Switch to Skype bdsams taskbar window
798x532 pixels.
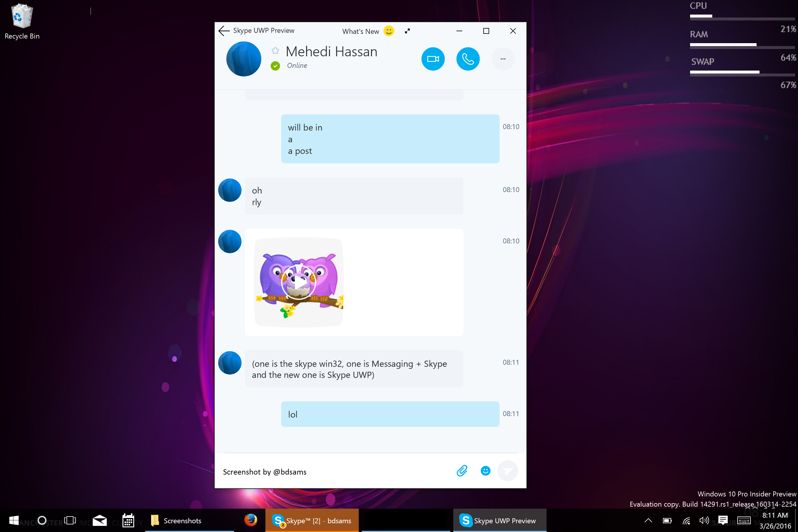pyautogui.click(x=312, y=520)
